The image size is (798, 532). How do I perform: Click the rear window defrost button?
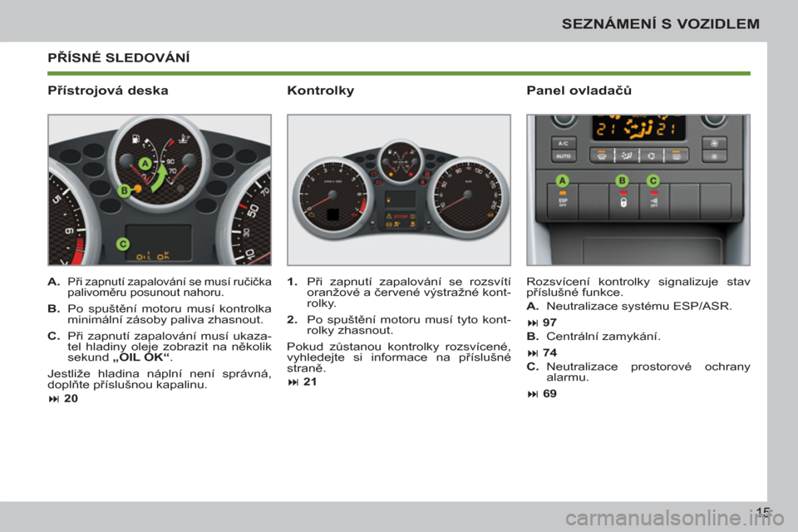[x=677, y=155]
